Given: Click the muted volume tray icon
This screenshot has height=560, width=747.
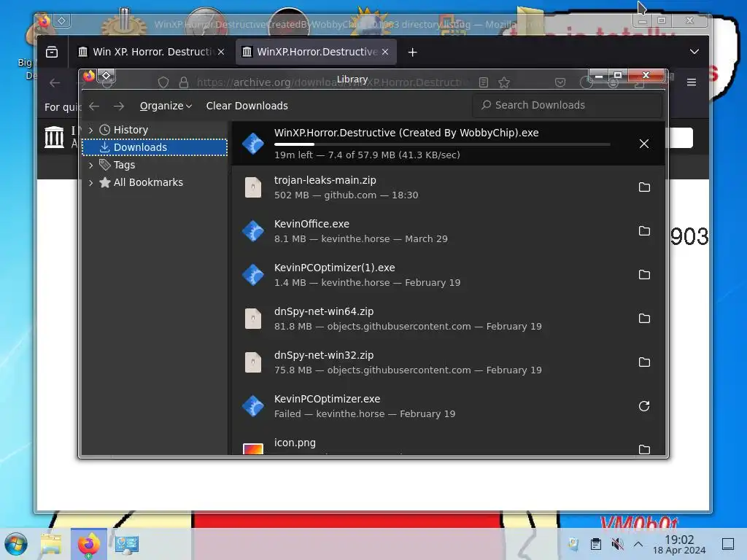Looking at the screenshot, I should [617, 544].
